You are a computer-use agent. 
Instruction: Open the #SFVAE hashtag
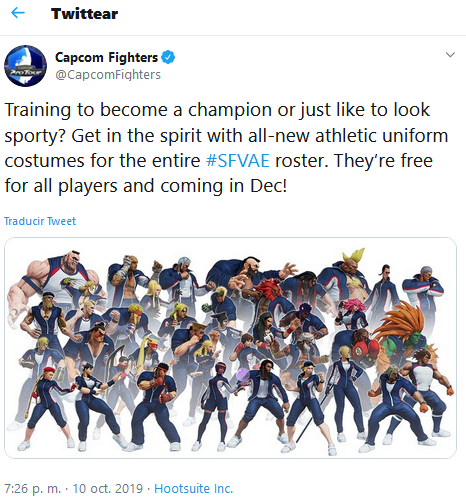[x=238, y=161]
